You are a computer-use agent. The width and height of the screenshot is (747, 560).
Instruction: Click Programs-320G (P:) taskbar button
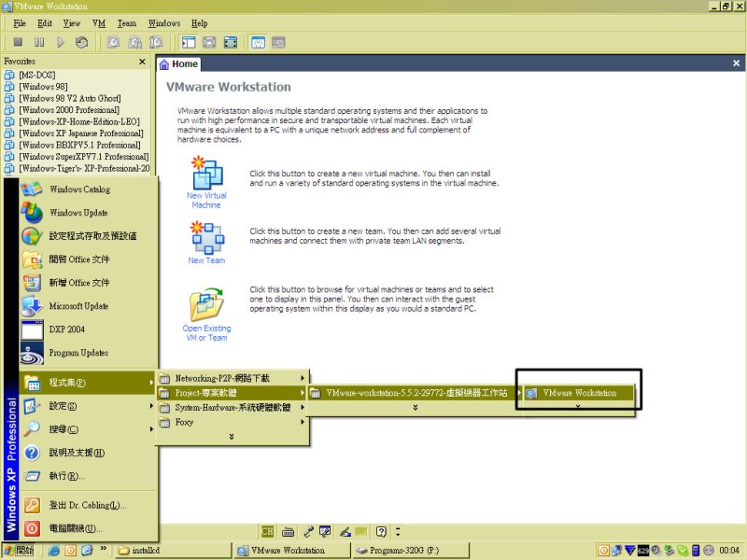[411, 551]
